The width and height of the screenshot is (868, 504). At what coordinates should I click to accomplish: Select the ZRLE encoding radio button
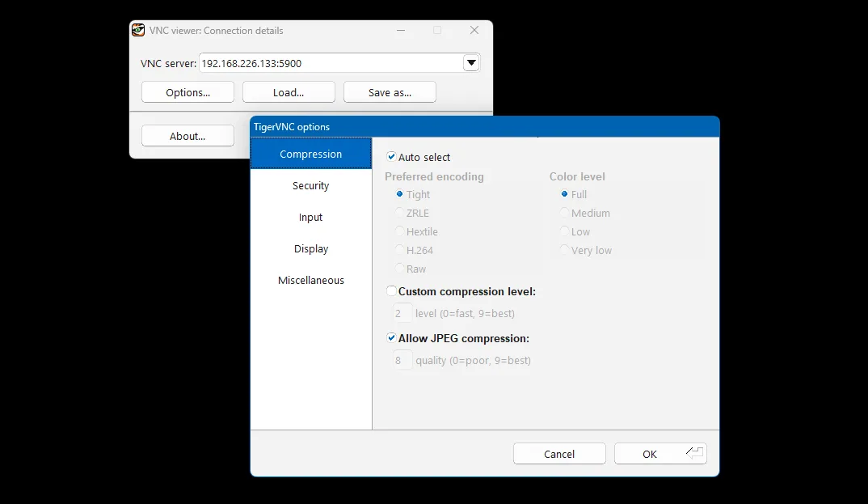tap(399, 213)
